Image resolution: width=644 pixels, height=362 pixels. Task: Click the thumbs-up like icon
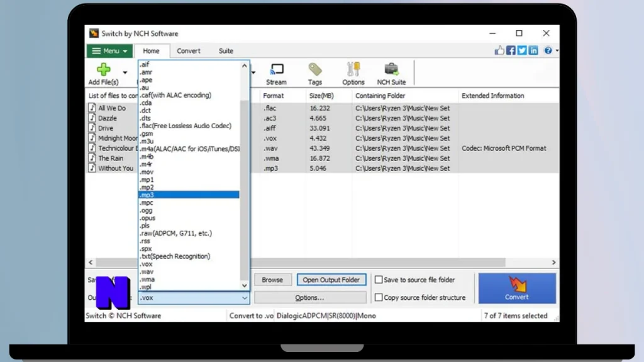click(x=499, y=50)
